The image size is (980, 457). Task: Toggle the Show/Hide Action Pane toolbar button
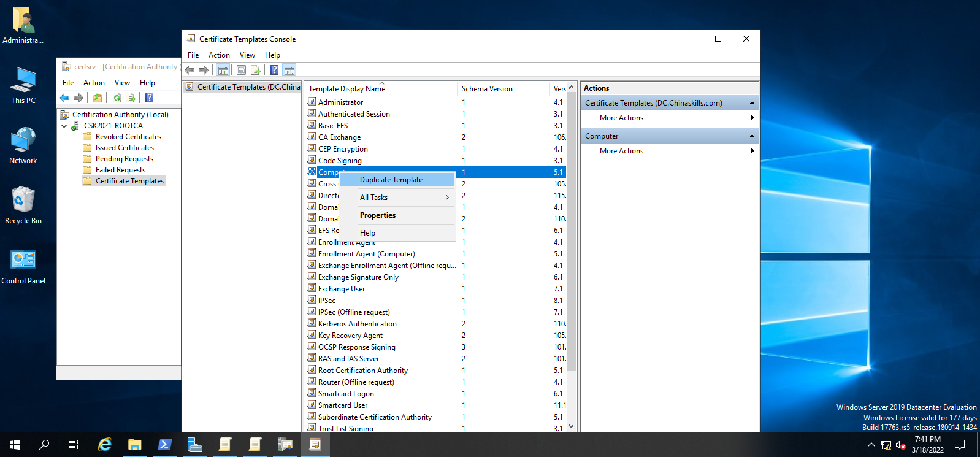point(289,70)
